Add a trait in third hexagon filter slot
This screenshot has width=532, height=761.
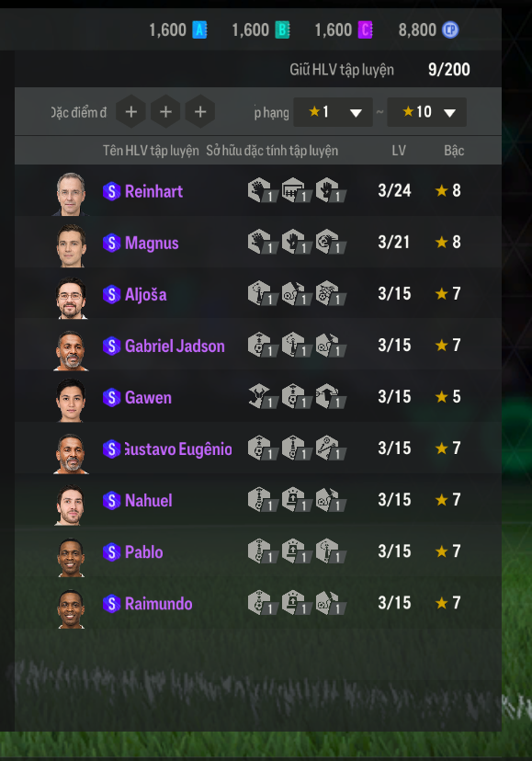pyautogui.click(x=200, y=112)
